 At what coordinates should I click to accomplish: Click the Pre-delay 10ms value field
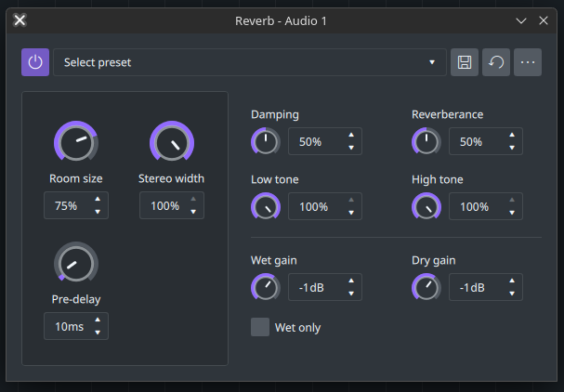(x=76, y=326)
